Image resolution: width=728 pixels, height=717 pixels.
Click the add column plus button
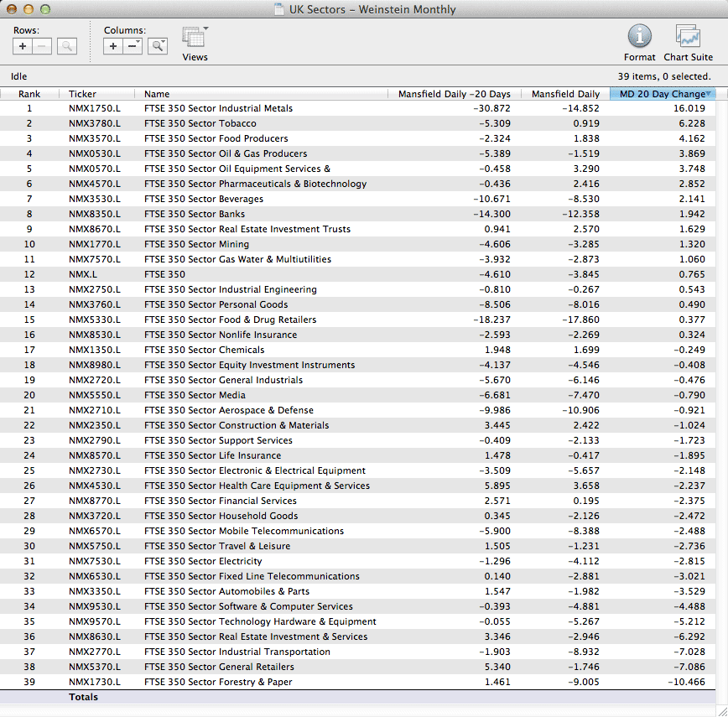pyautogui.click(x=113, y=46)
